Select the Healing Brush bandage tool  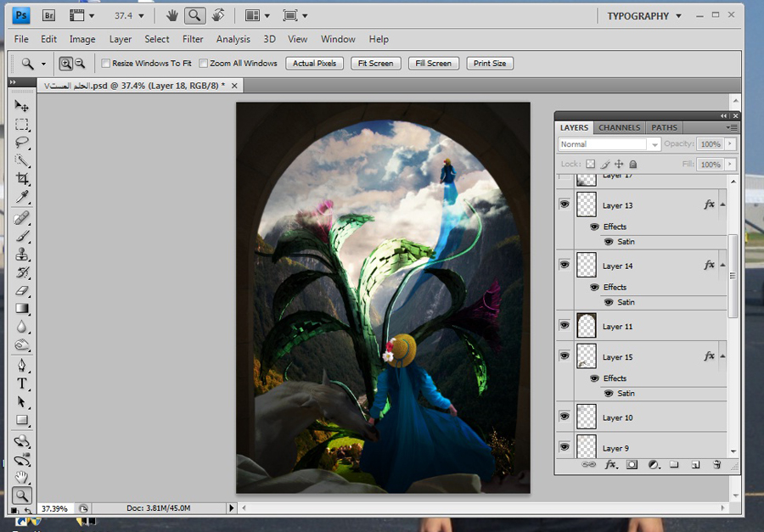coord(21,218)
